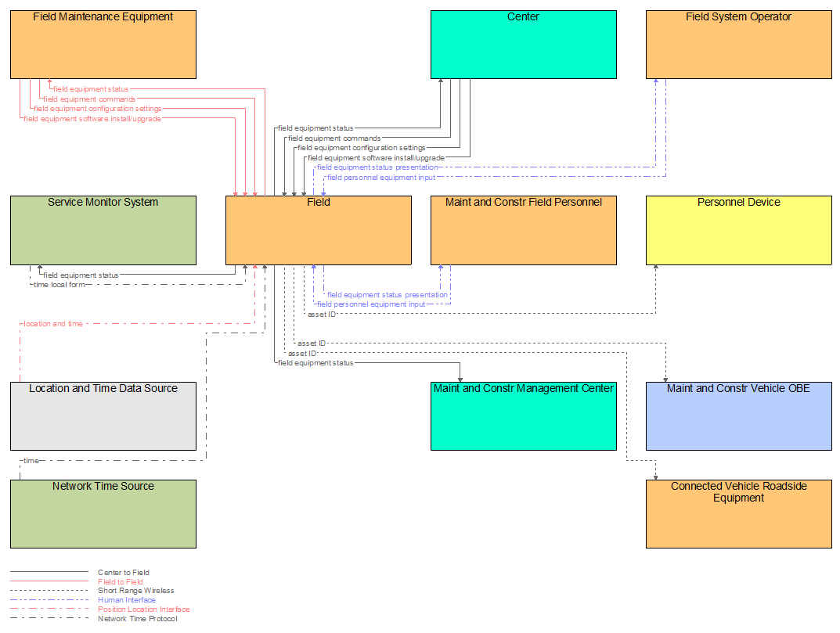Viewport: 840px width, 633px height.
Task: Click red 'field equipment software install/upgrade' label
Action: [x=92, y=119]
